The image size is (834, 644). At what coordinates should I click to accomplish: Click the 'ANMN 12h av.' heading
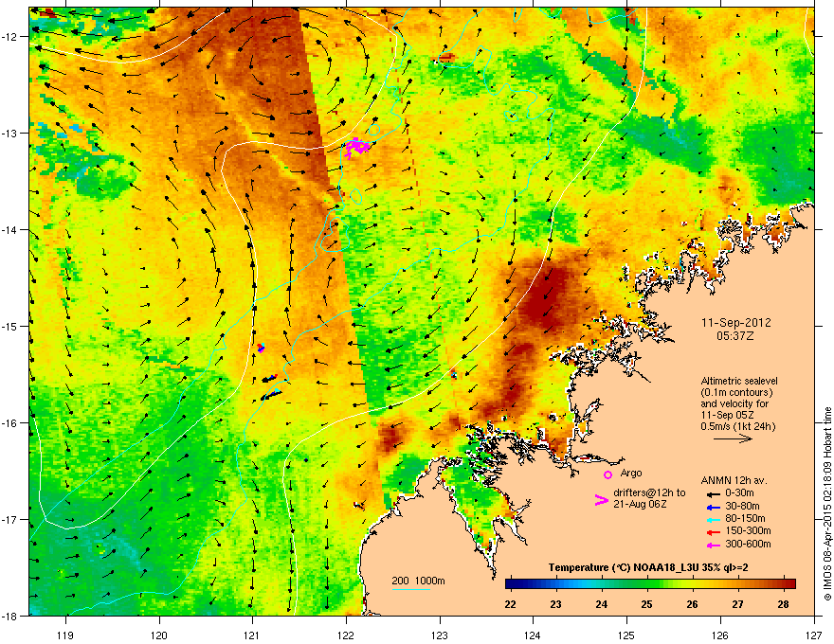pos(734,480)
